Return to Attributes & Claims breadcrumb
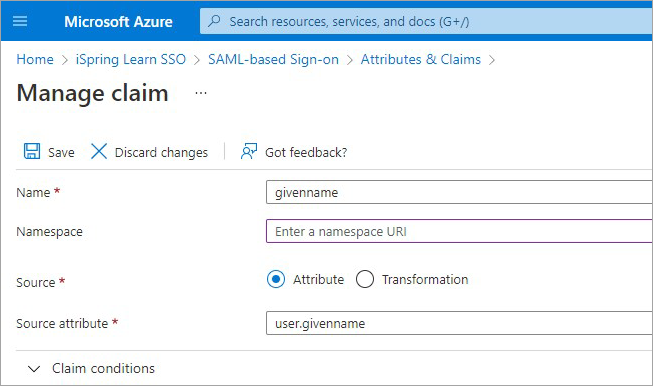 click(421, 59)
